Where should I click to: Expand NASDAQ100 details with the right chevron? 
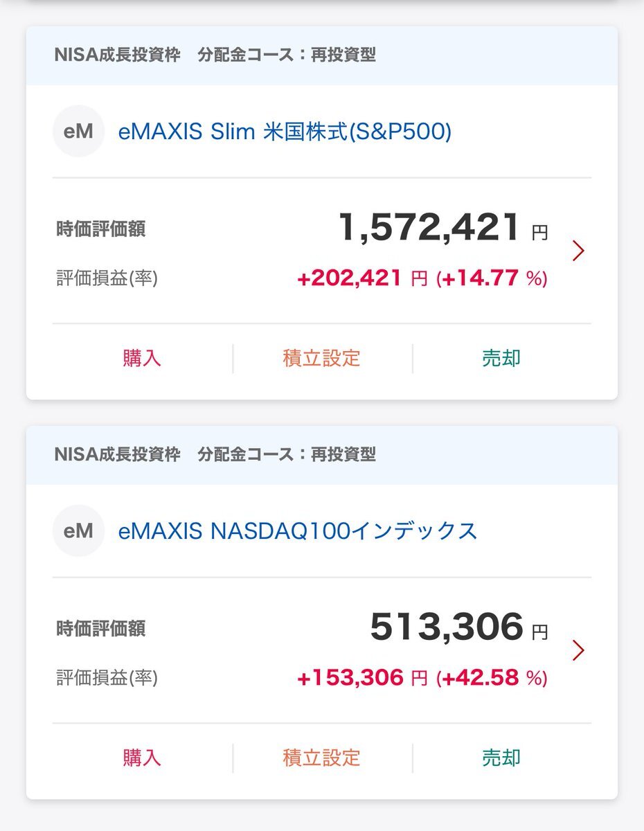(579, 650)
